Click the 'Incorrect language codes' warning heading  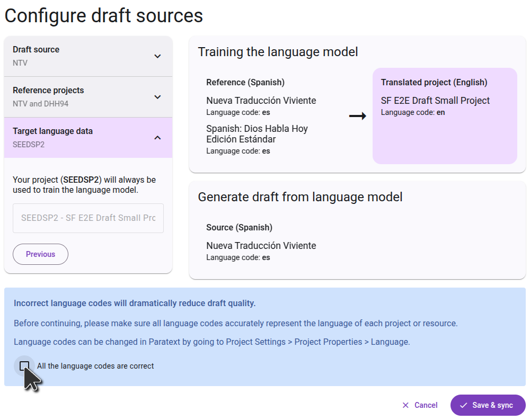point(135,303)
